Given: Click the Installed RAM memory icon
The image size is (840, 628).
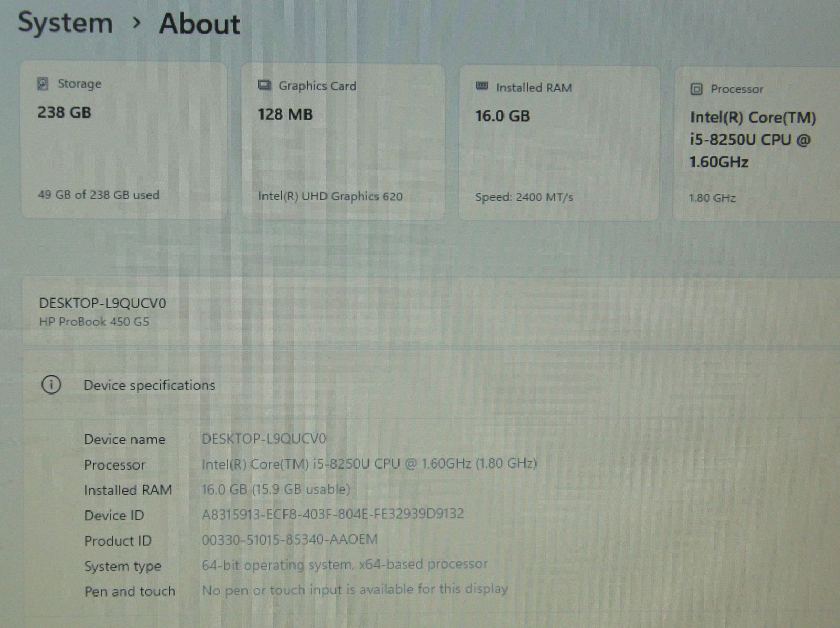Looking at the screenshot, I should click(x=481, y=87).
